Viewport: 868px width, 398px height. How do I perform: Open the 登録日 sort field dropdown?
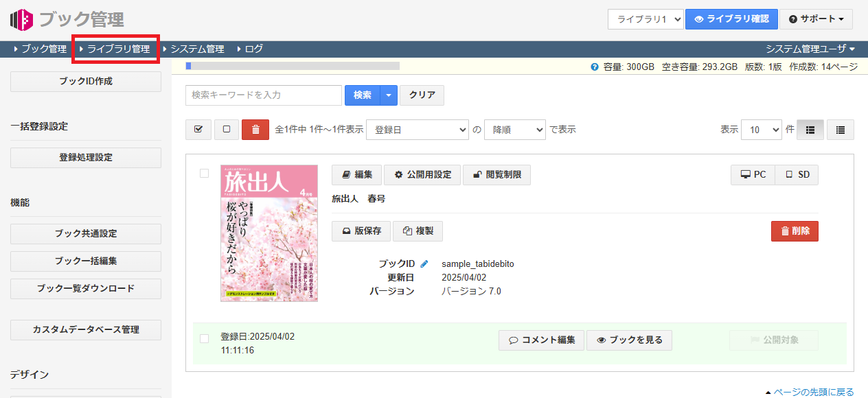417,130
